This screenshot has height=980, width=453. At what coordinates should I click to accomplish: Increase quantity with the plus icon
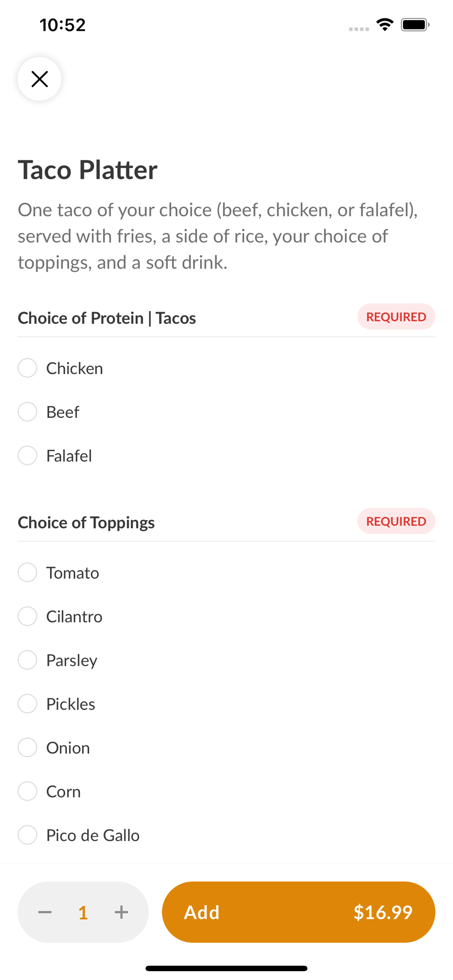(x=121, y=912)
